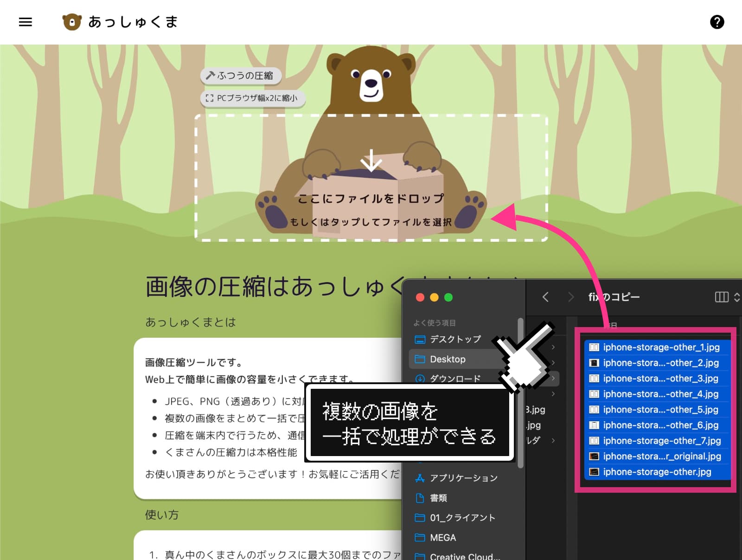Select the PCブラウザ幅x2に縮小 resize option
Viewport: 742px width, 560px height.
(x=253, y=98)
